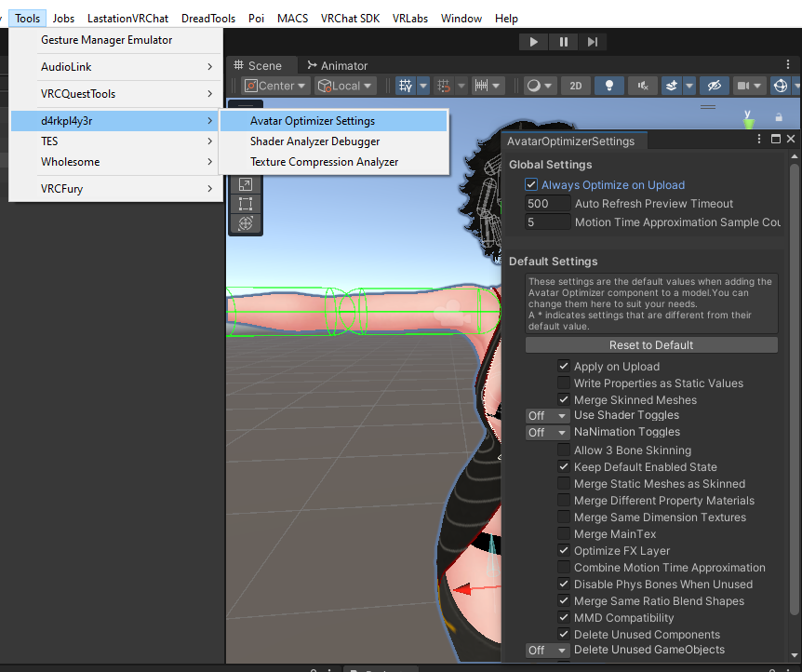Uncheck Always Optimize on Upload
The width and height of the screenshot is (802, 672).
coord(531,185)
